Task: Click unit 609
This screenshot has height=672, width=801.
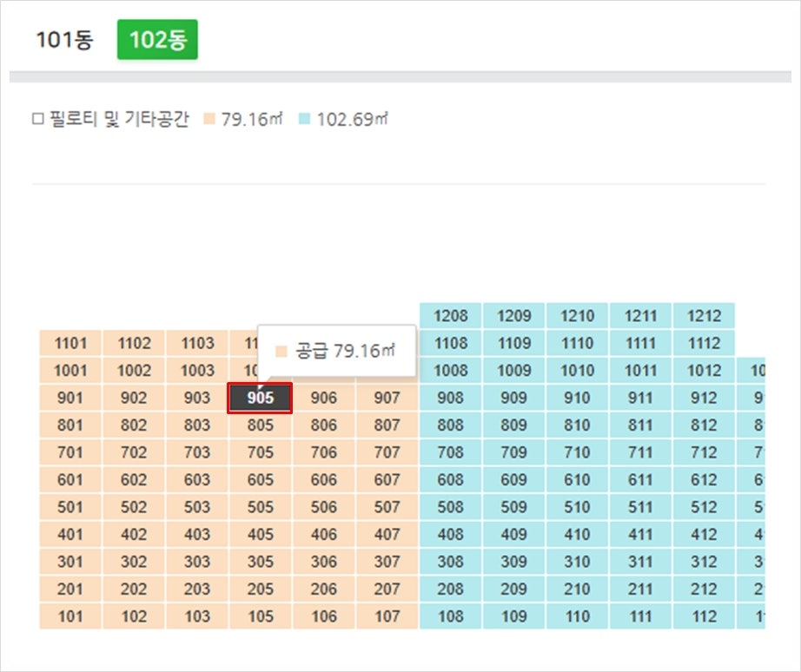Action: tap(513, 479)
